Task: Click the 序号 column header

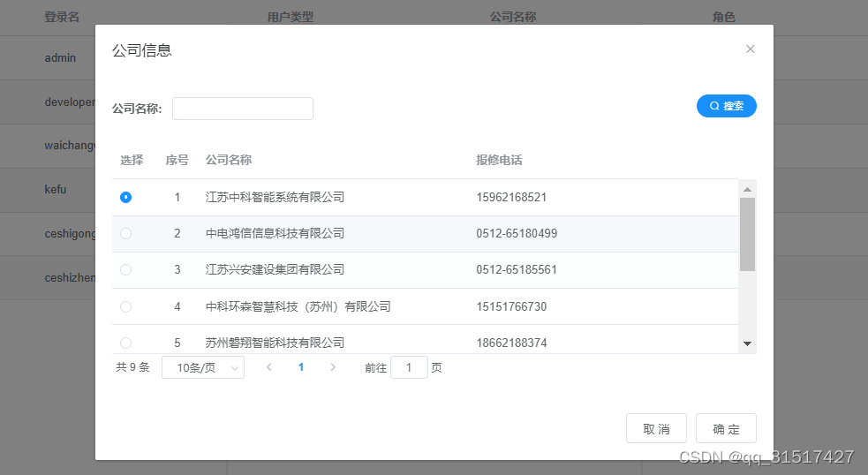Action: point(177,160)
